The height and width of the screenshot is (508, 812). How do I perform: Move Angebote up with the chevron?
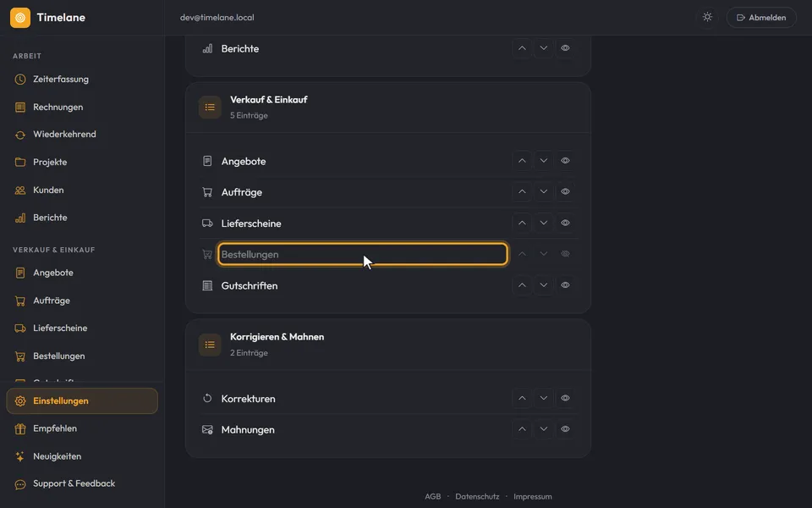coord(522,161)
